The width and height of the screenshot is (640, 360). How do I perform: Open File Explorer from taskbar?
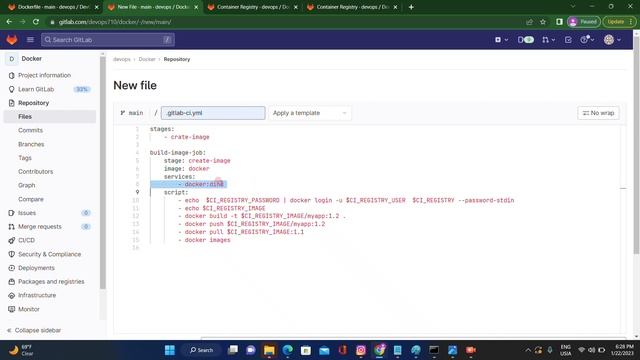269,350
